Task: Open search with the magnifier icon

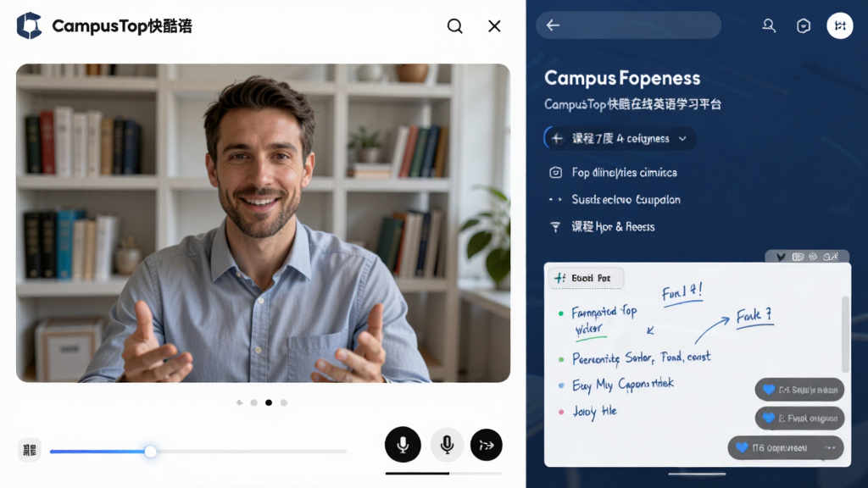Action: coord(454,26)
